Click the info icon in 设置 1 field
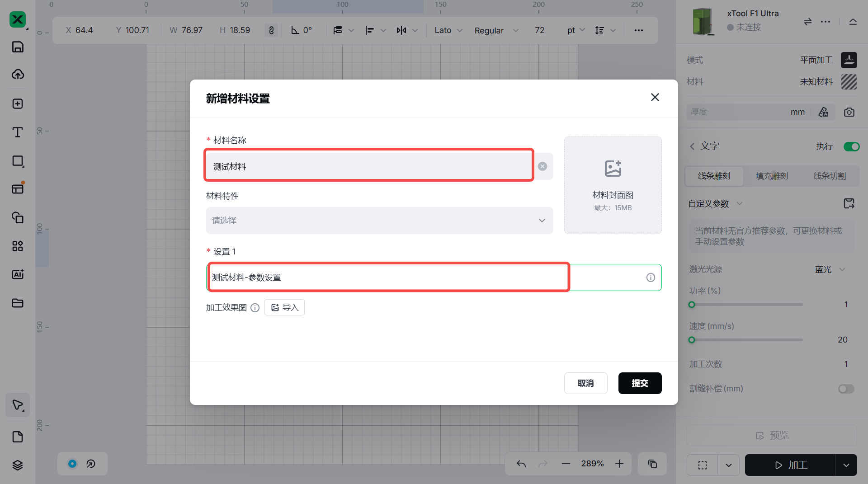The height and width of the screenshot is (484, 868). point(651,277)
